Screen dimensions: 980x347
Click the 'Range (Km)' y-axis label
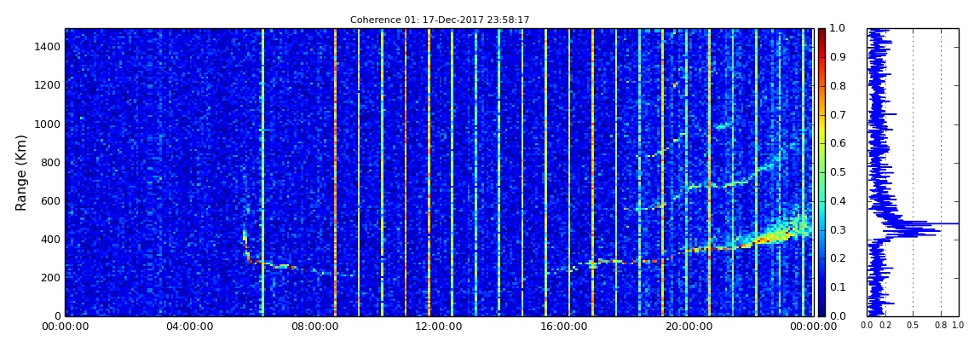[x=20, y=171]
